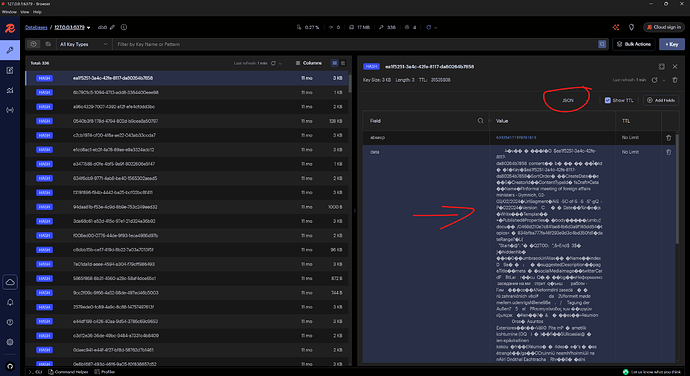690x376 pixels.
Task: Toggle the Show TTL checkbox
Action: [x=608, y=100]
